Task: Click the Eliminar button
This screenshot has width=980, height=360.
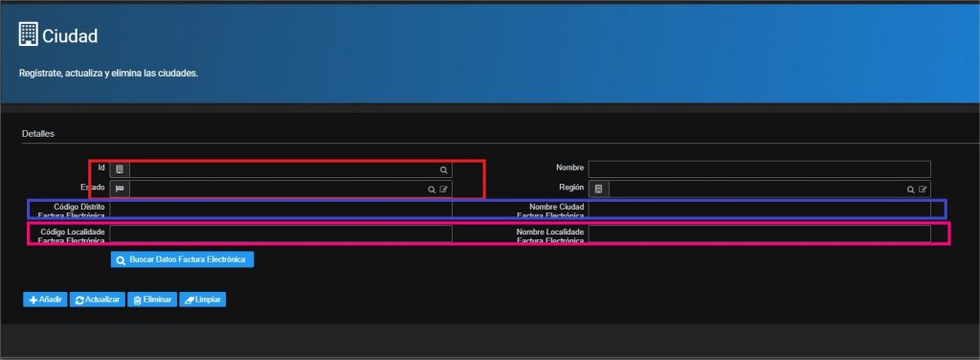Action: (152, 300)
